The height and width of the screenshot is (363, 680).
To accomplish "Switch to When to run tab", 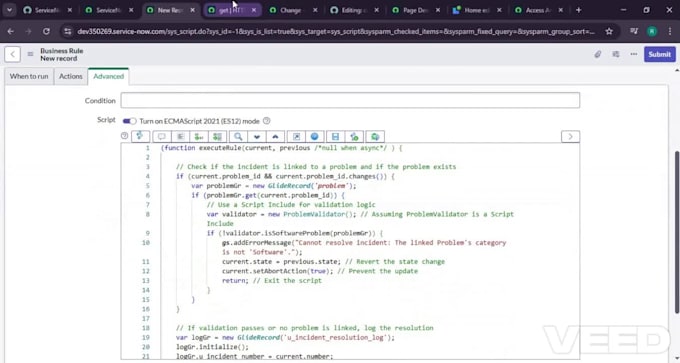I will (29, 76).
